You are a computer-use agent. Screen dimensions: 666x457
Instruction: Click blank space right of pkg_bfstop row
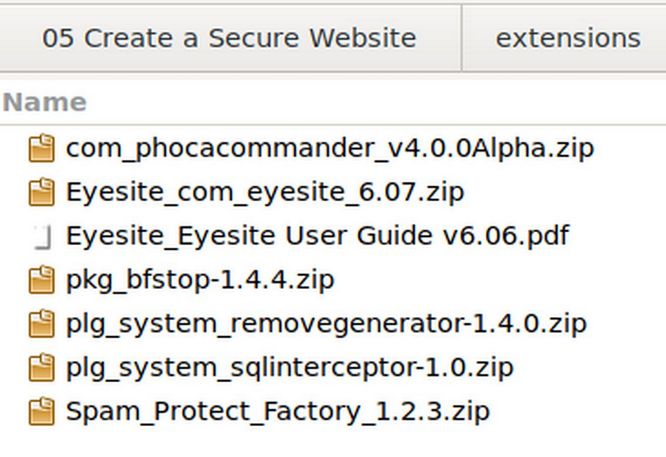[500, 280]
